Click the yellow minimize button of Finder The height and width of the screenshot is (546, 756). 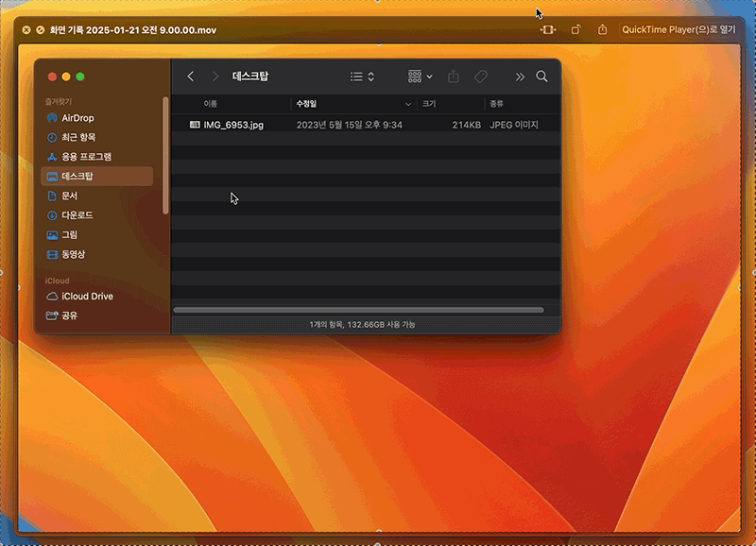point(66,77)
